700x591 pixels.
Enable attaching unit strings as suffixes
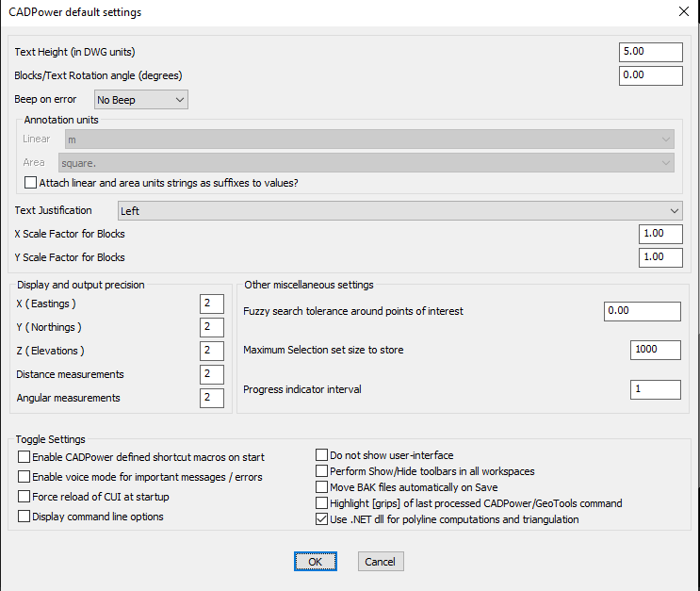[x=31, y=183]
